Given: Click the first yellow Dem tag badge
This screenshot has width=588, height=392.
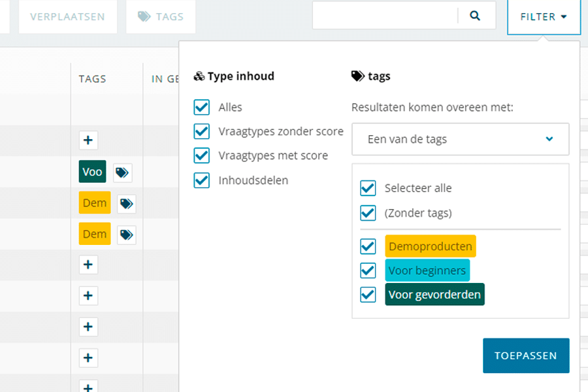Looking at the screenshot, I should [95, 203].
